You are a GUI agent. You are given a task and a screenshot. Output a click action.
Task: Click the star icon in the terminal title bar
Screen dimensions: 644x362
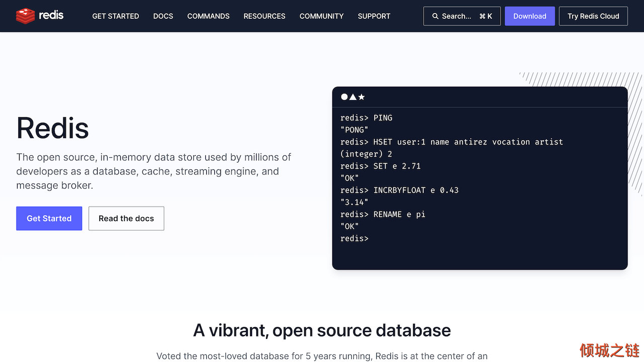tap(361, 97)
